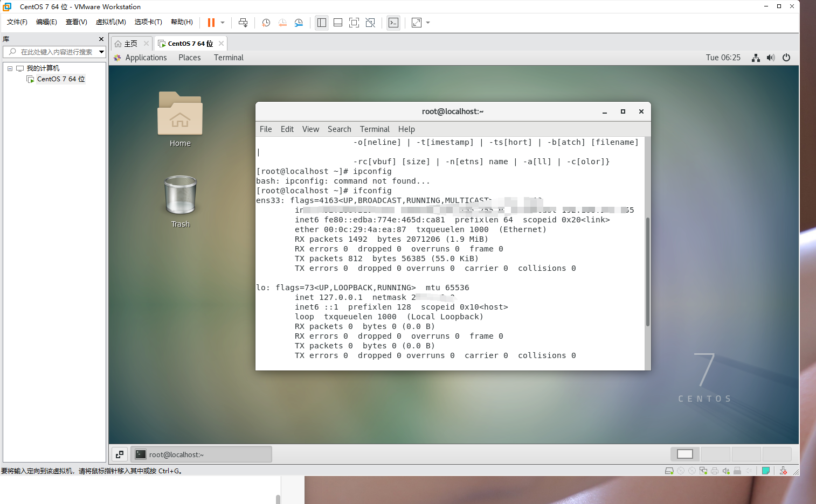816x504 pixels.
Task: Revert the VM to its previous snapshot
Action: (282, 23)
